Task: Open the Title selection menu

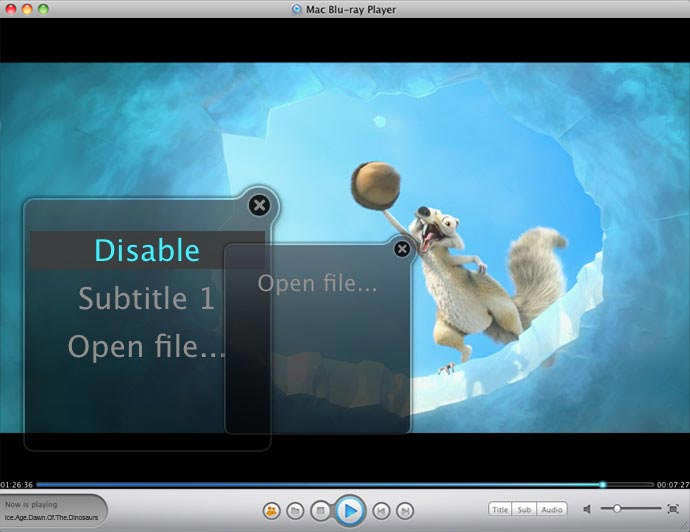Action: (x=500, y=509)
